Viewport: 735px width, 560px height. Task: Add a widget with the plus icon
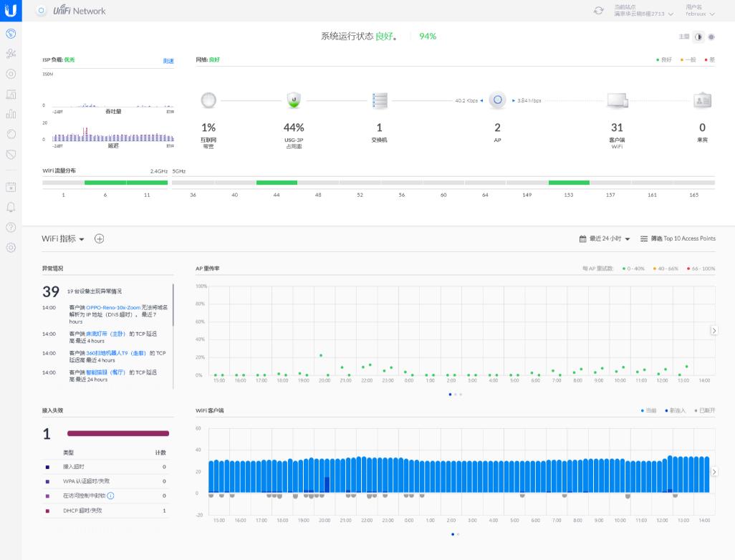coord(100,238)
